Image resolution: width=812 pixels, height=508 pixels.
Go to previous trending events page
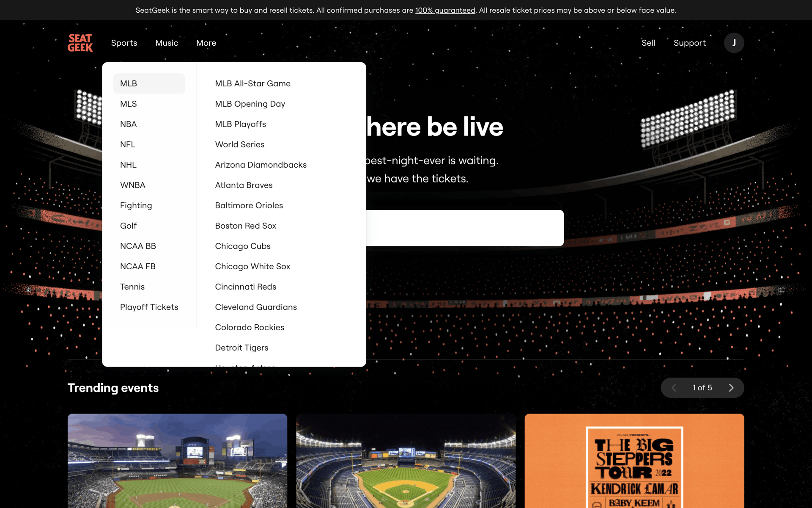coord(674,388)
